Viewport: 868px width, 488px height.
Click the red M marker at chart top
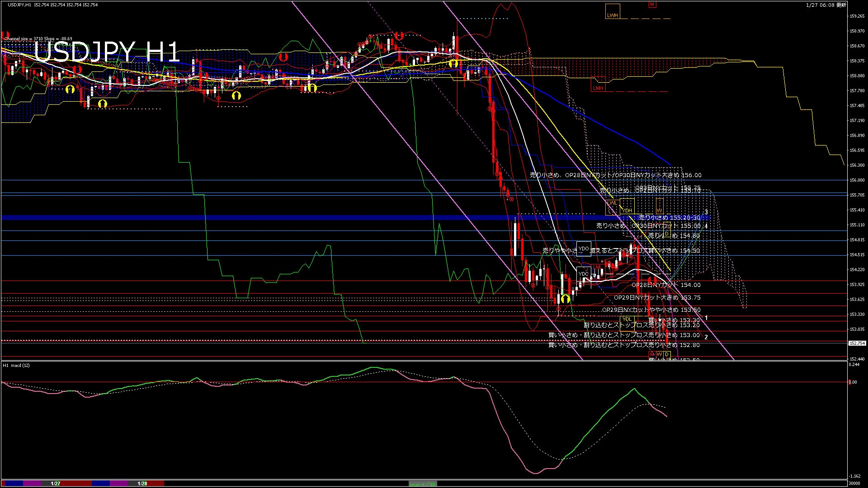click(x=652, y=5)
